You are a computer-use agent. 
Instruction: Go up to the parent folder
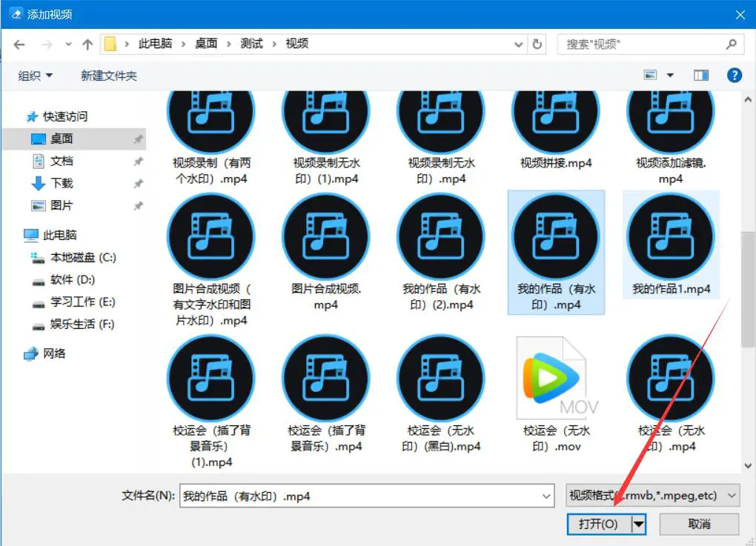(87, 44)
